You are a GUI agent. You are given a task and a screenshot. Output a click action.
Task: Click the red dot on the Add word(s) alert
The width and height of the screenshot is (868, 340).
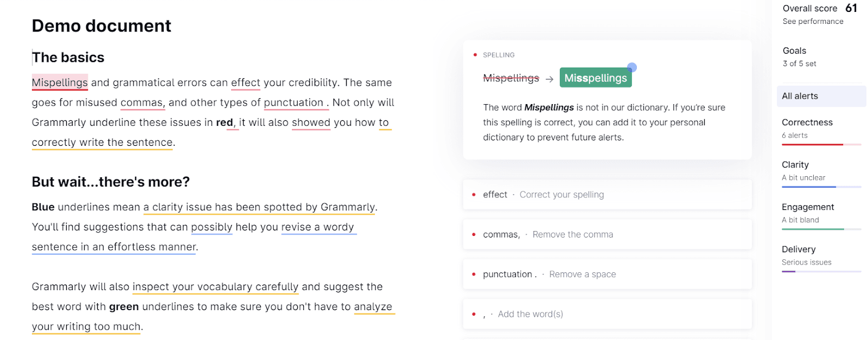pyautogui.click(x=473, y=314)
